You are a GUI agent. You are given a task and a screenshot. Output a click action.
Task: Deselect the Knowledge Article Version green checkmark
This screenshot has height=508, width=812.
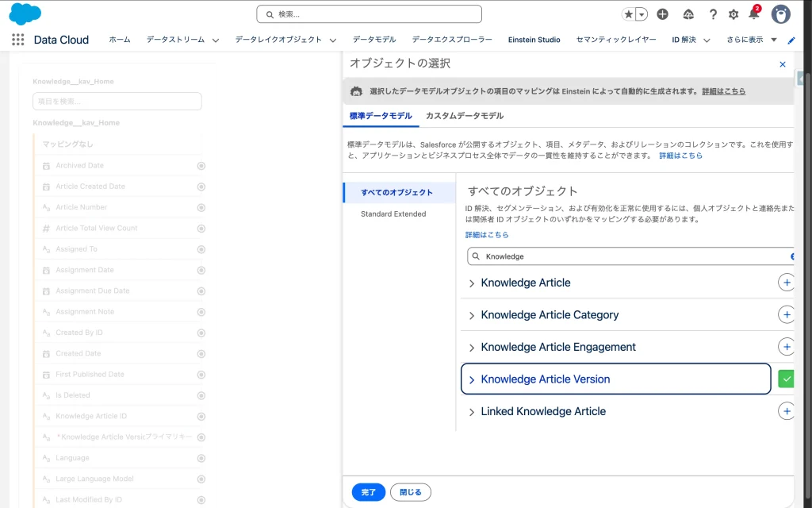pyautogui.click(x=786, y=379)
